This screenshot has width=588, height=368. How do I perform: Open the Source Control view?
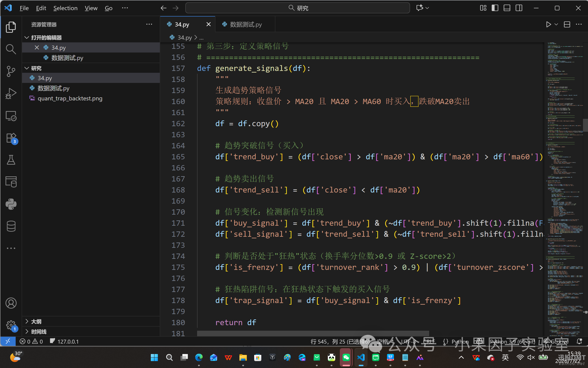pyautogui.click(x=11, y=71)
